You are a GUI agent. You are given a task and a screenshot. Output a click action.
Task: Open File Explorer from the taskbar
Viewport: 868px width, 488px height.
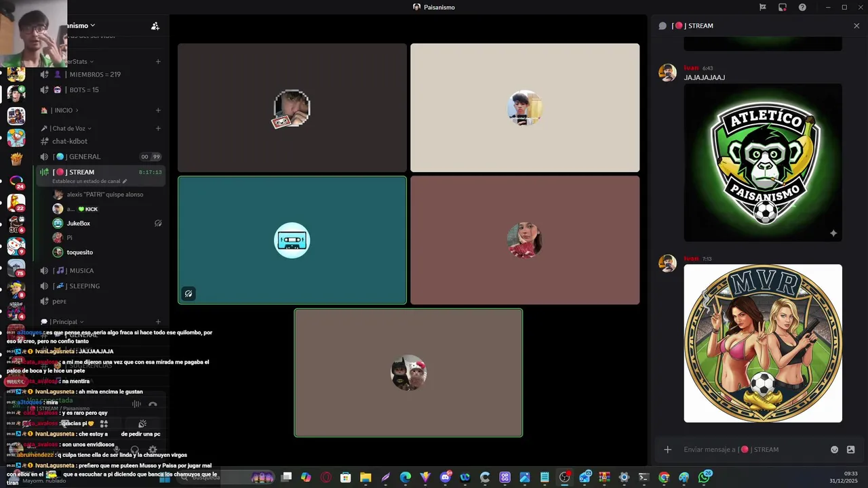click(x=366, y=477)
